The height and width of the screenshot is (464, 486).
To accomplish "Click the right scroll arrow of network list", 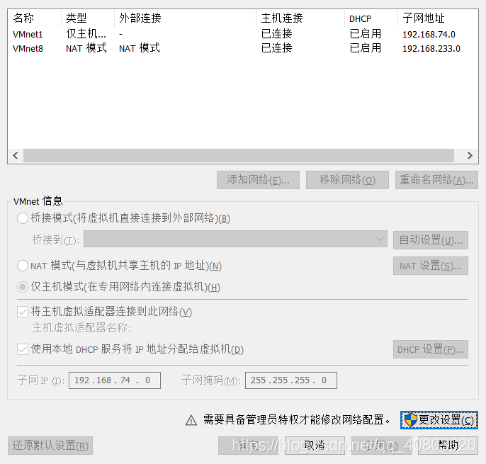I will [x=470, y=155].
